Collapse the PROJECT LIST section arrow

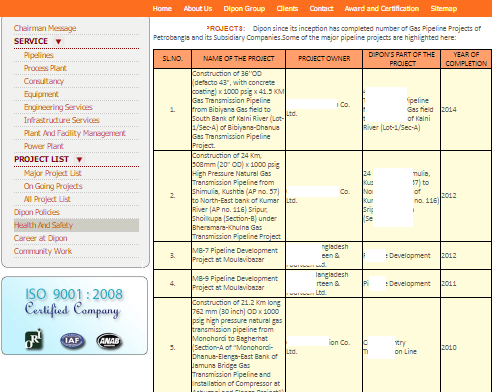79,159
